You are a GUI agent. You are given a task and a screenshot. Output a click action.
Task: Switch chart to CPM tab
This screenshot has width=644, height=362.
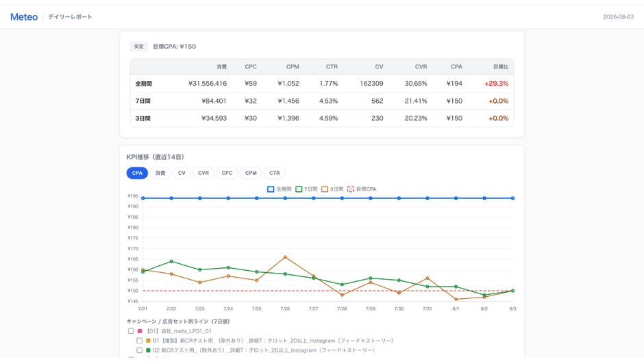tap(251, 173)
